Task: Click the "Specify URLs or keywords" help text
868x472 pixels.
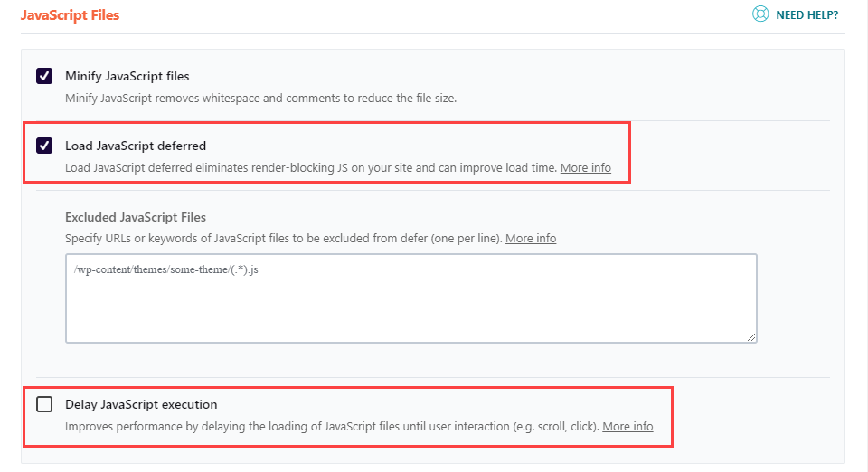Action: (x=283, y=239)
